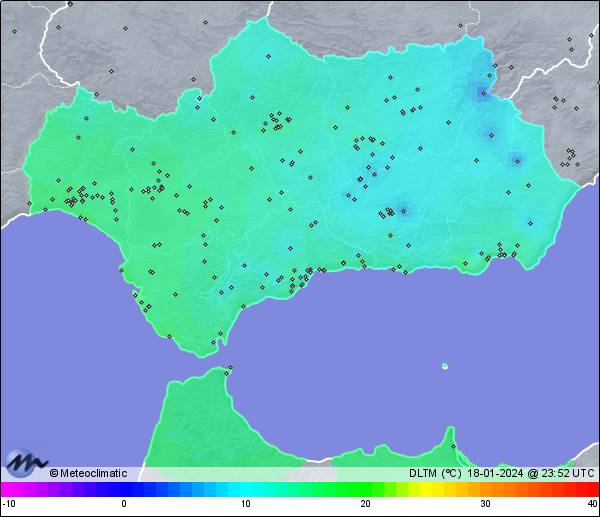Pick the red end of the color scale
This screenshot has height=517, width=600.
tap(591, 489)
